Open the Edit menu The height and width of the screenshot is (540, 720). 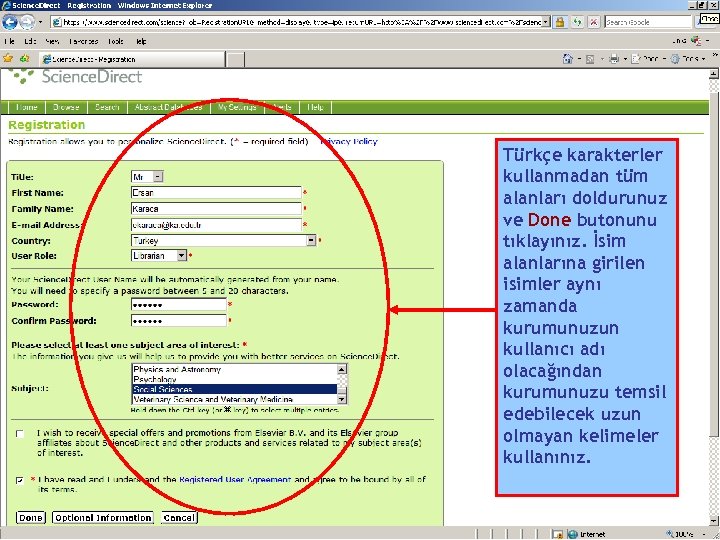coord(30,41)
